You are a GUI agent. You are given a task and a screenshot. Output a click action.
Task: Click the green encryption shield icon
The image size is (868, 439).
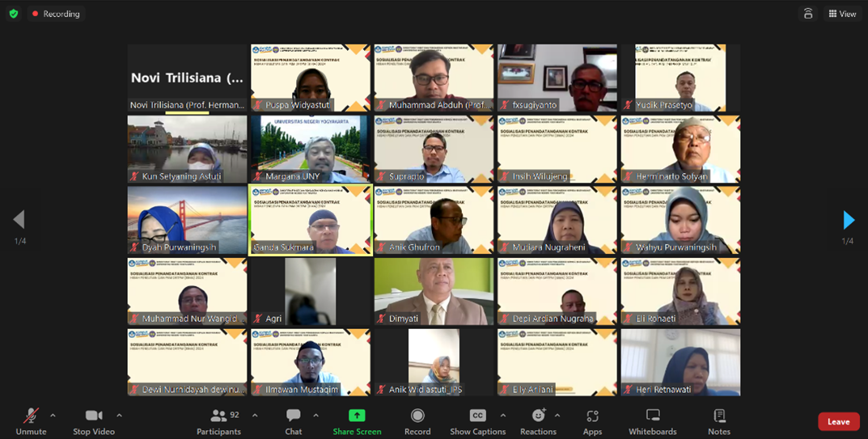pos(13,14)
